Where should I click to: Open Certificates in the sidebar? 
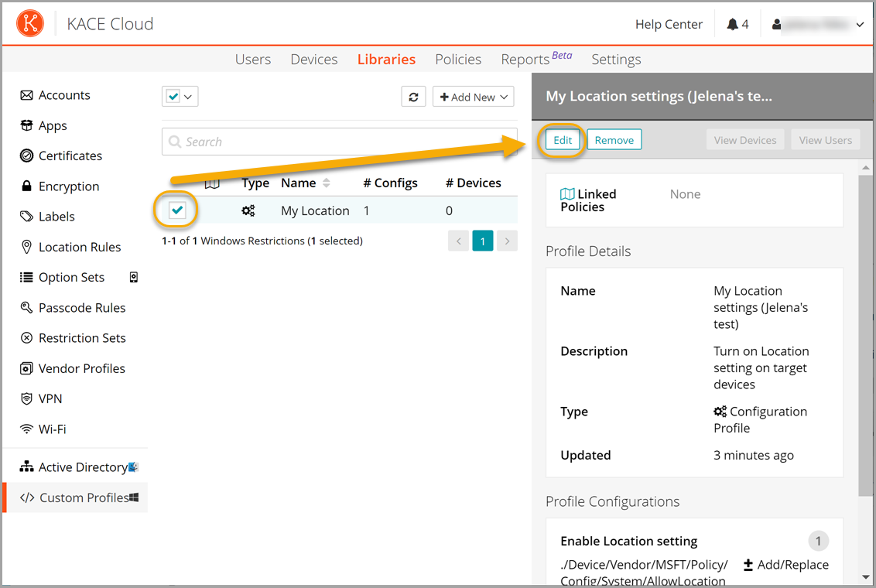(70, 156)
